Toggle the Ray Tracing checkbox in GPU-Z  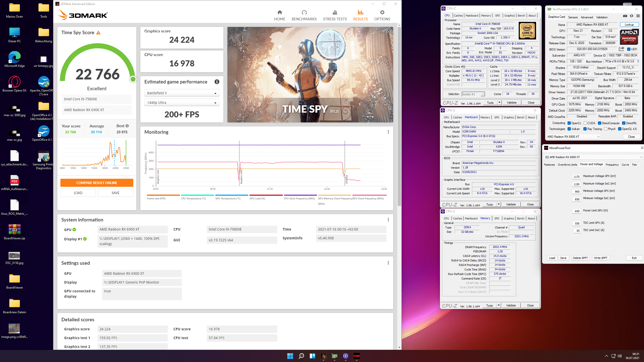[x=585, y=129]
